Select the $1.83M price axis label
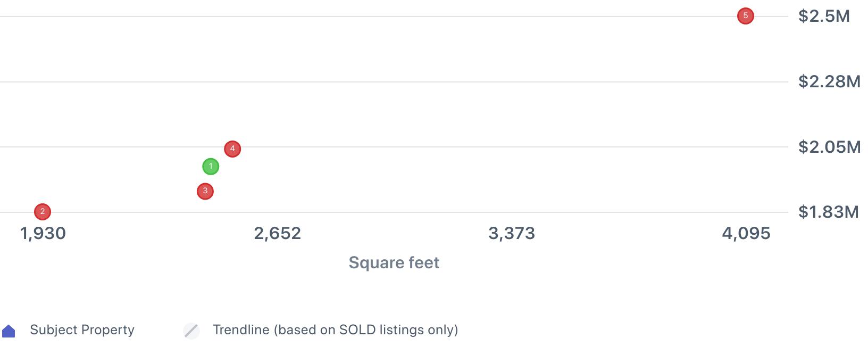This screenshot has height=346, width=868. 828,212
